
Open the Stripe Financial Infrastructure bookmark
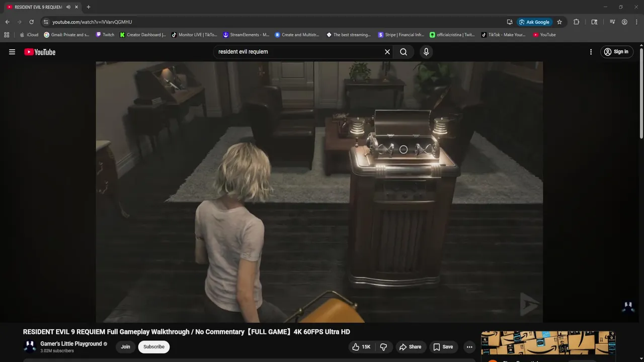(x=401, y=35)
